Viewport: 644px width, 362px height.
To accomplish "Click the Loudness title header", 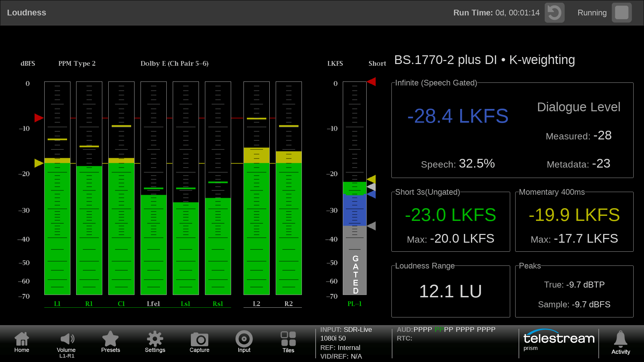I will pos(26,13).
